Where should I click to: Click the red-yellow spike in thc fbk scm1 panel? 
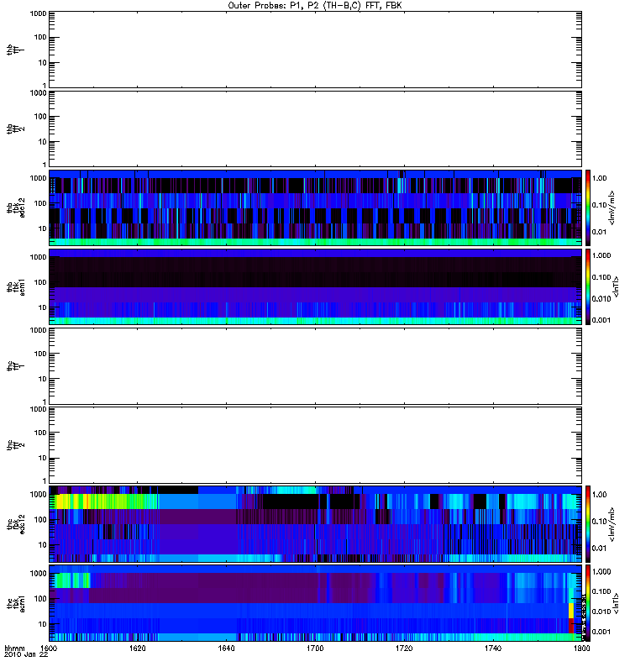571,617
